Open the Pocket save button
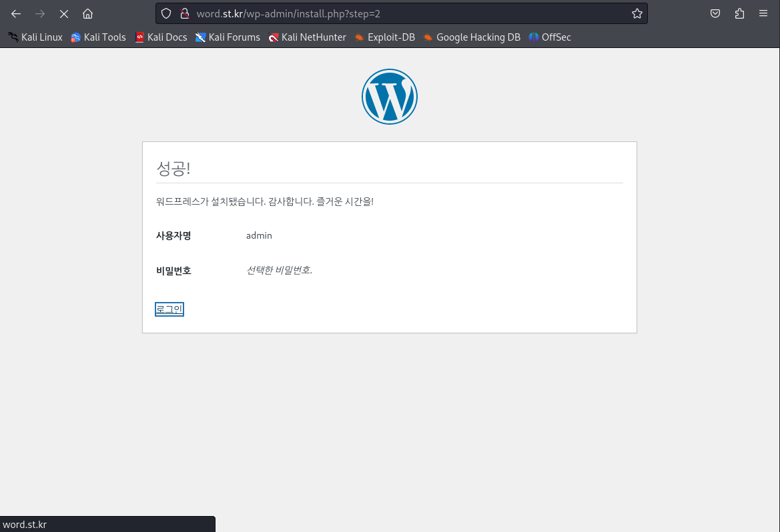The width and height of the screenshot is (780, 532). (715, 14)
